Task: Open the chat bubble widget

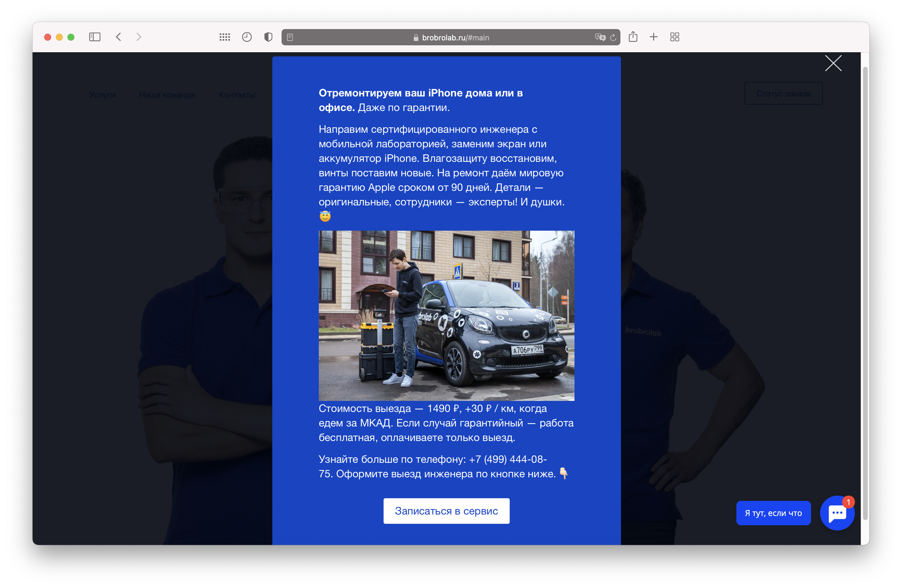Action: point(837,513)
